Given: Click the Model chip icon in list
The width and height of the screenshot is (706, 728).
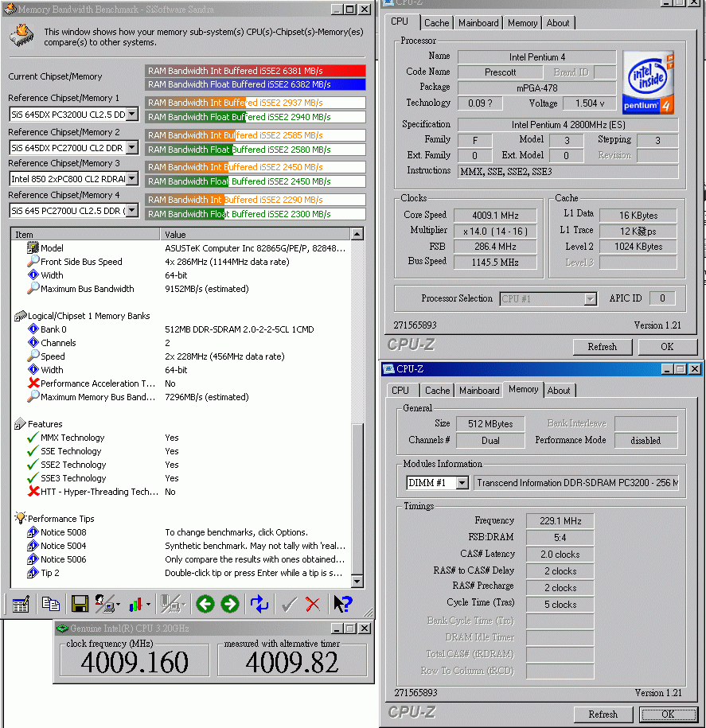Looking at the screenshot, I should coord(33,248).
